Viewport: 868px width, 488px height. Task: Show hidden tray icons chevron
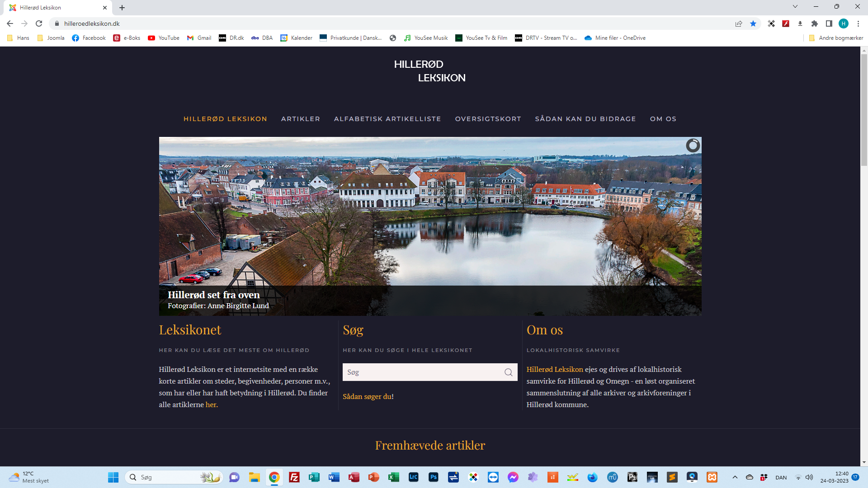[x=735, y=477]
